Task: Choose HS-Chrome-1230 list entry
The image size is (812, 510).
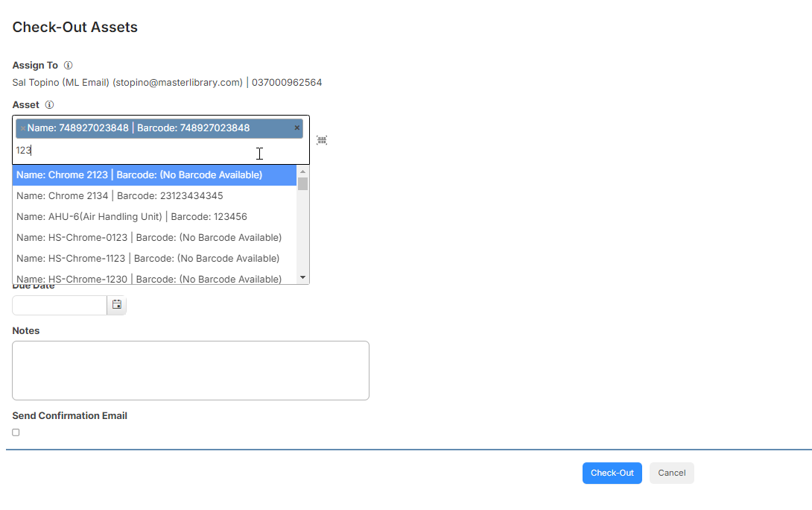Action: pos(154,278)
